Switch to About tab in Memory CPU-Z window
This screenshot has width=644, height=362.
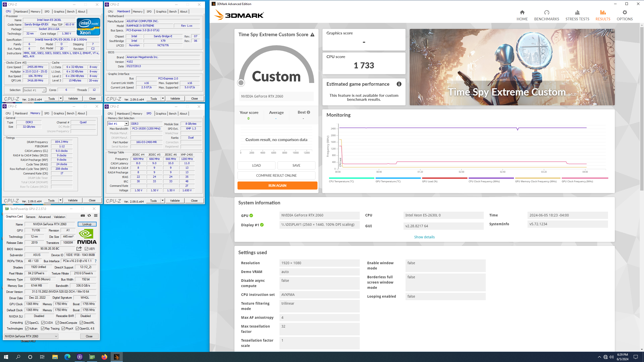(81, 113)
